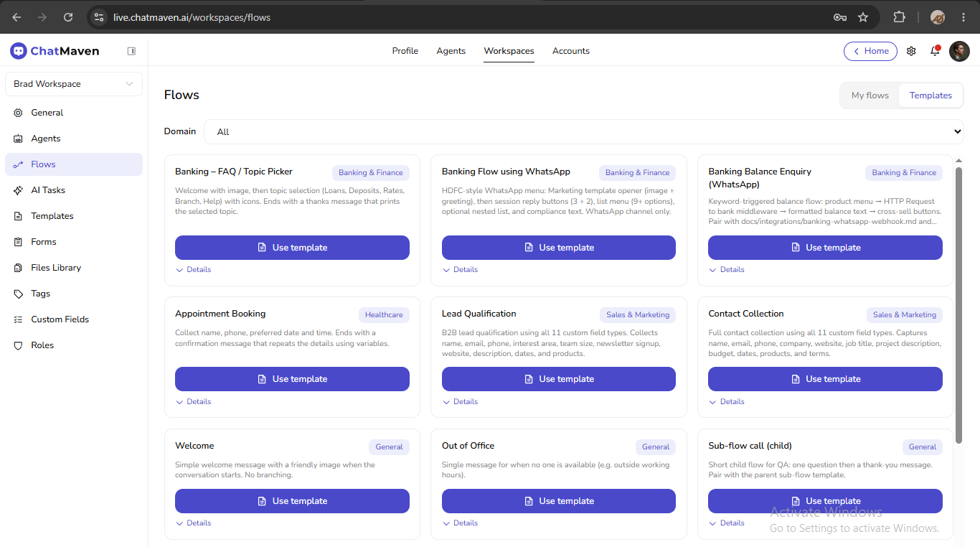Click Banking & Finance tag on Banking Flow using WhatsApp

638,172
